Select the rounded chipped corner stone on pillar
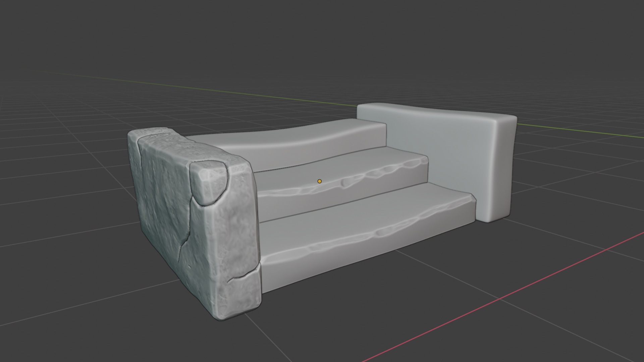This screenshot has height=362, width=644. (209, 182)
